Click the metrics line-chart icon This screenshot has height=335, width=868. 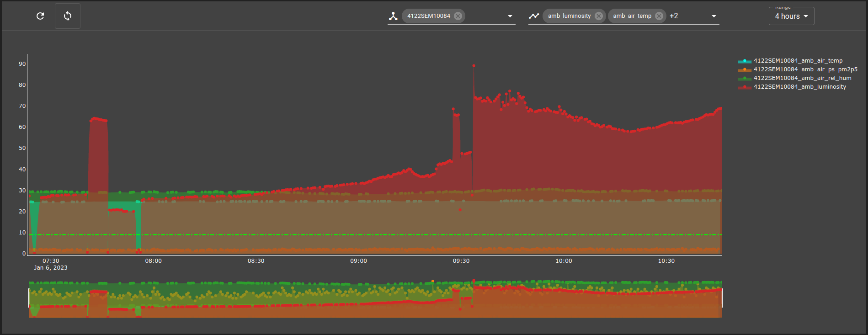pyautogui.click(x=534, y=16)
